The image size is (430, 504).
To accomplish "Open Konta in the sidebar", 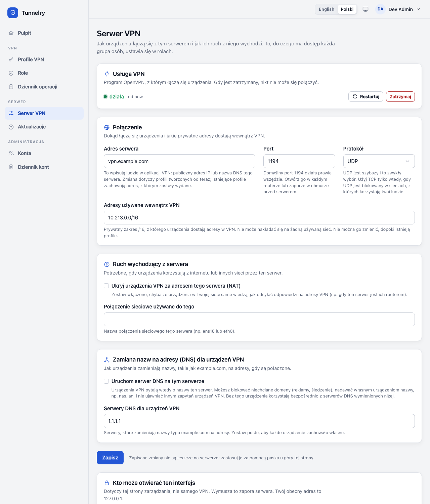I will 44,153.
